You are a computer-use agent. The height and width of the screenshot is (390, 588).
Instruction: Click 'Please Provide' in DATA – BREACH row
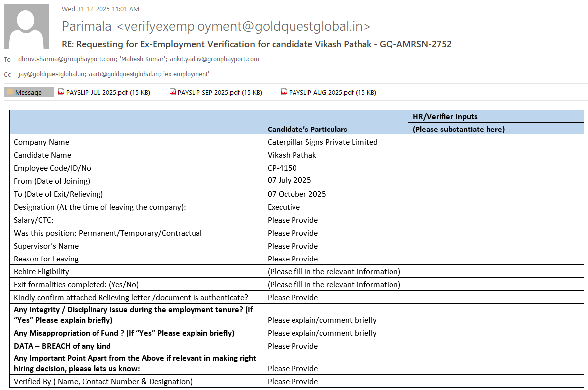(x=293, y=346)
